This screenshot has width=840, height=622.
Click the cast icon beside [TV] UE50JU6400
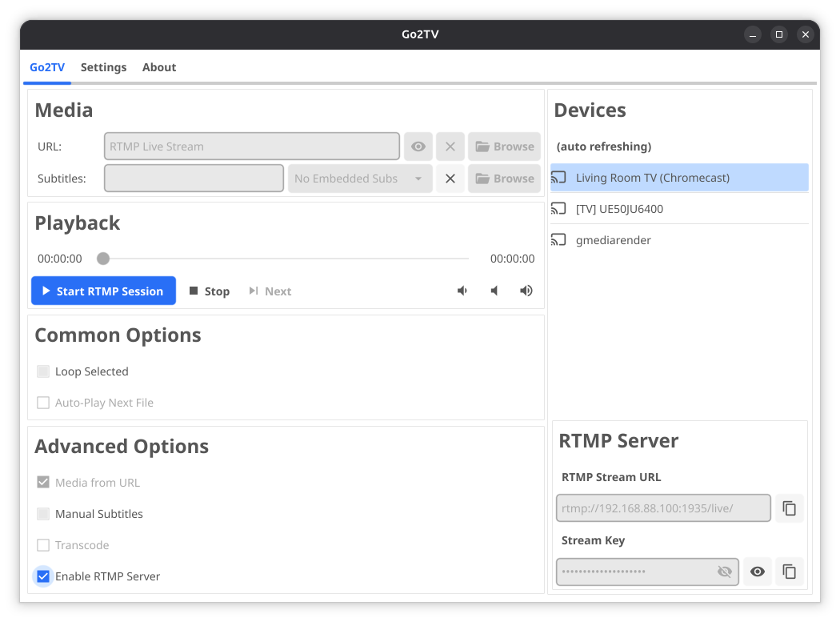(x=558, y=209)
